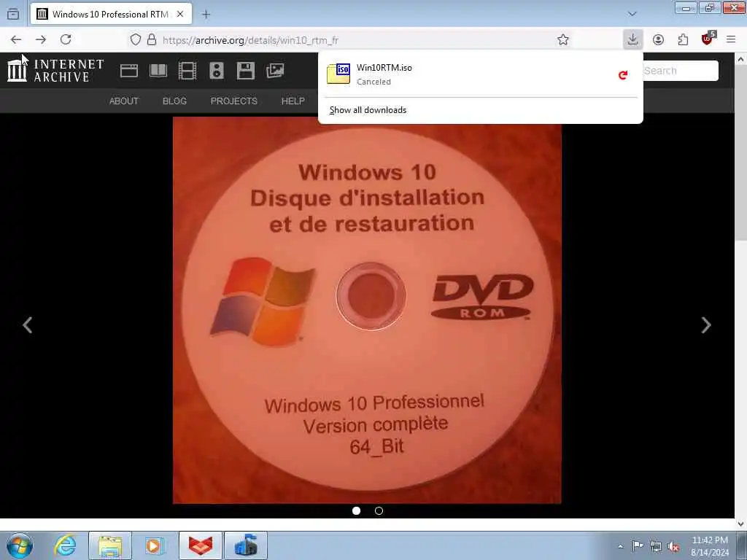Screen dimensions: 747x560
Task: Close the Windows 10 Professional RTM tab
Action: (180, 15)
